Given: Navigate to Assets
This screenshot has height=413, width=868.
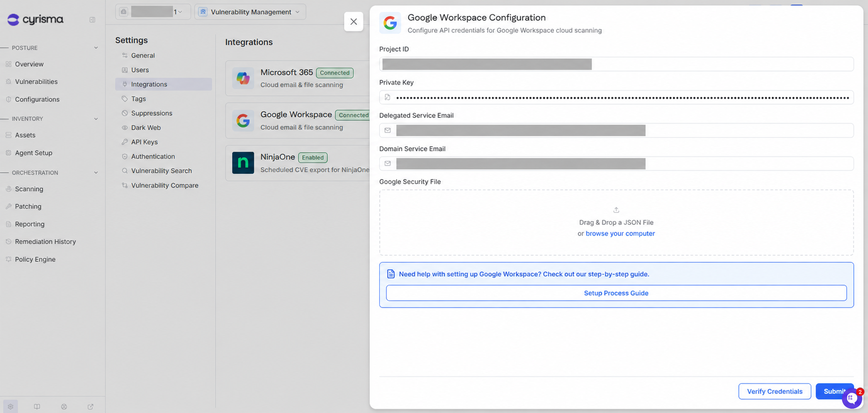Looking at the screenshot, I should coord(25,135).
